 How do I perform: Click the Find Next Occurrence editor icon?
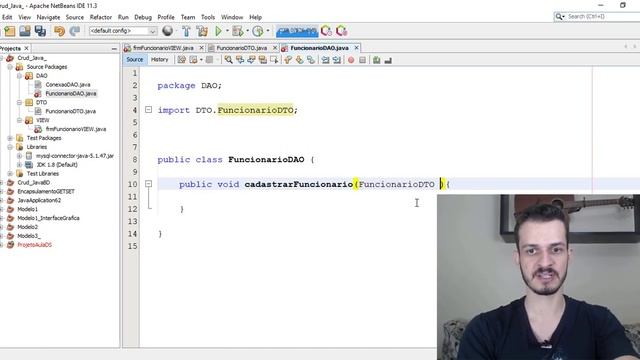click(251, 60)
